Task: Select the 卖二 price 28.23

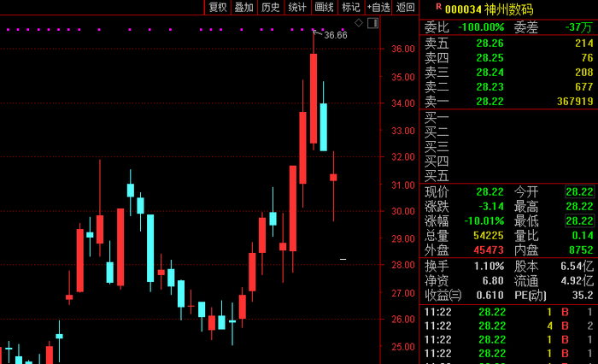Action: 490,86
